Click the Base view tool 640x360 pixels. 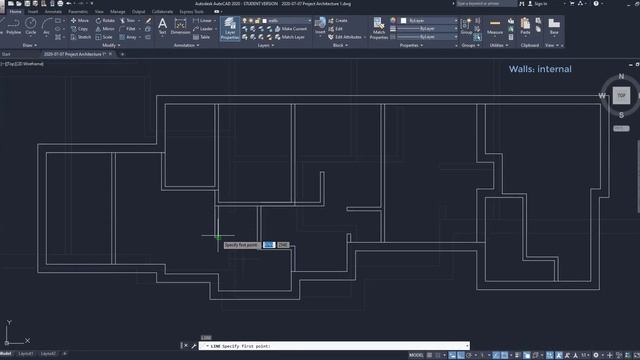click(x=554, y=27)
